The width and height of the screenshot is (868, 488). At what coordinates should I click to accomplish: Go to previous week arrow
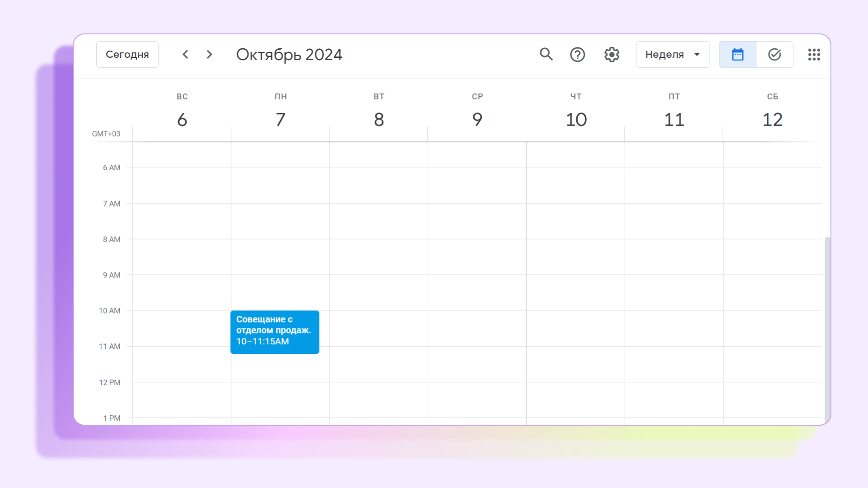[185, 55]
